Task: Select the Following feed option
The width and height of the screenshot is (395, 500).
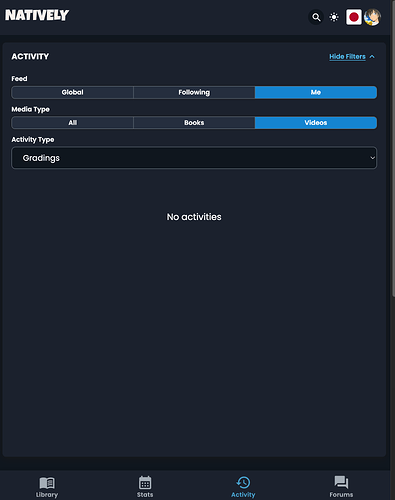Action: [194, 92]
